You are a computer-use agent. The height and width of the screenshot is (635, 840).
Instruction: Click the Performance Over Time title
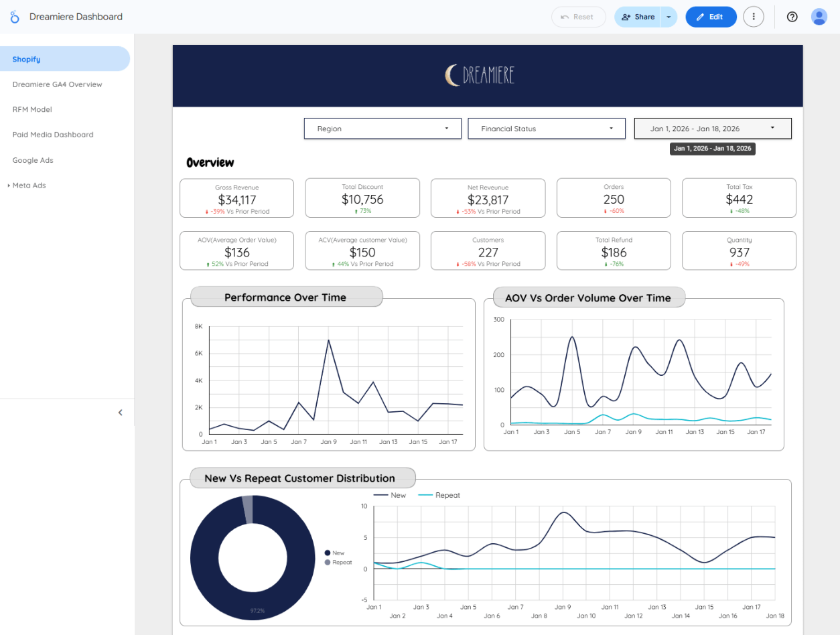tap(285, 297)
